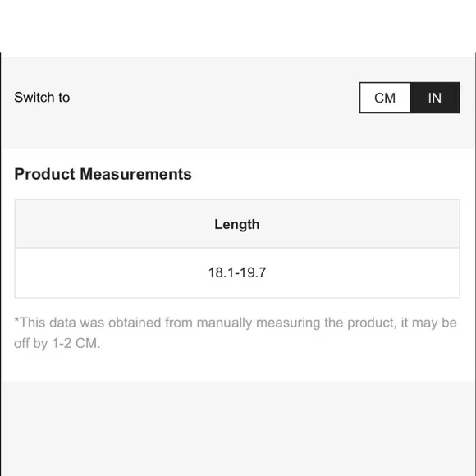
Task: Click the word Product in heading
Action: point(44,174)
